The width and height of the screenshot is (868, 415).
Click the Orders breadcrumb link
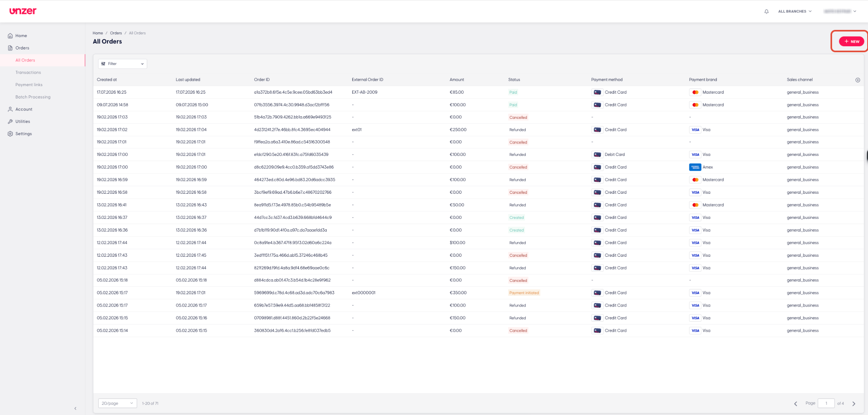[116, 33]
